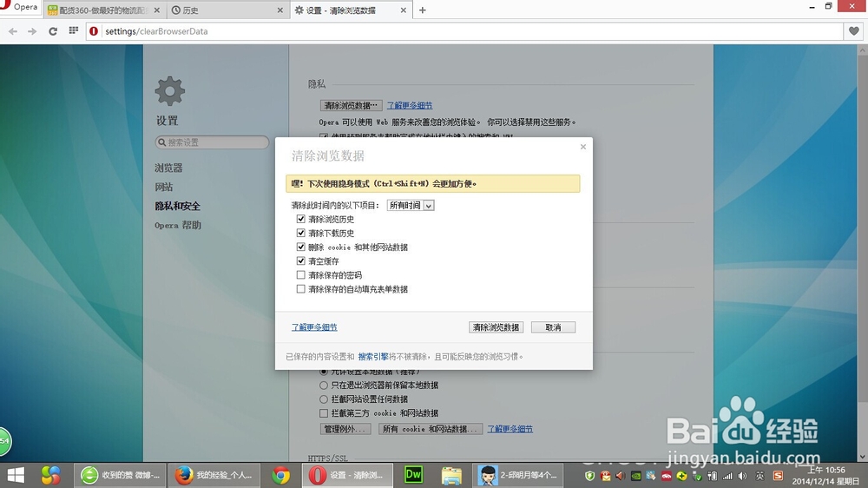This screenshot has height=488, width=868.
Task: Click the Opera badge icon in address field
Action: [x=94, y=31]
